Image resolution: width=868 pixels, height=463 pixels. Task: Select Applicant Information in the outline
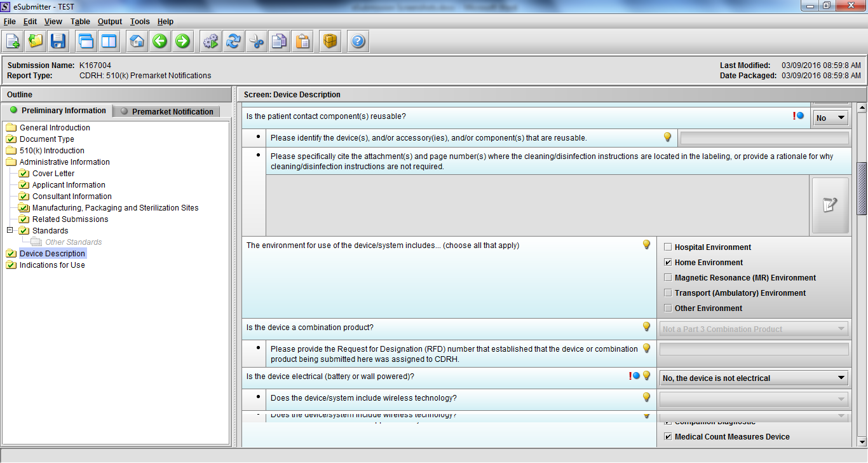(x=69, y=185)
